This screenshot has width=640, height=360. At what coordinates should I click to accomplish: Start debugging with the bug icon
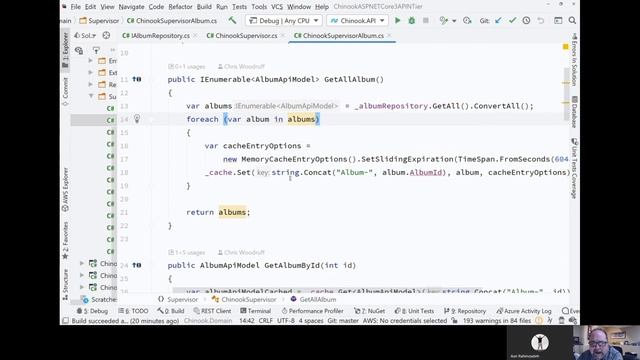pos(411,20)
